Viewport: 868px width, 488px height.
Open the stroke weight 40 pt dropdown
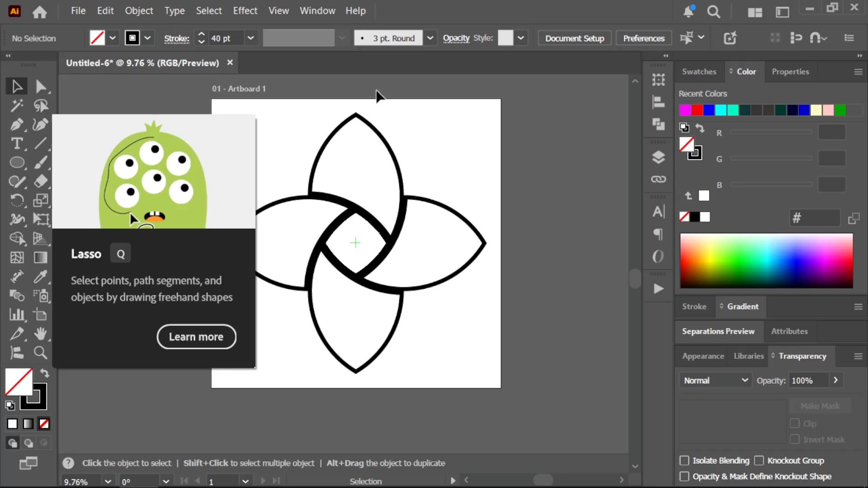(x=250, y=38)
